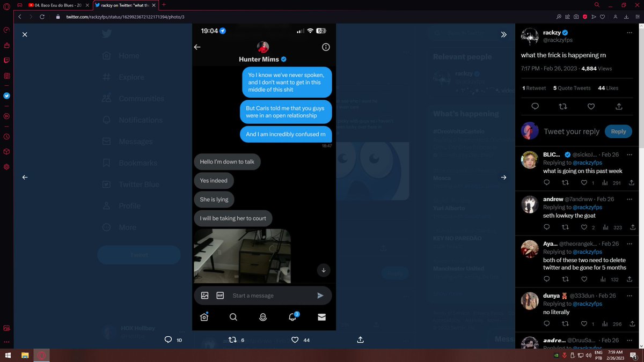The image size is (644, 362).
Task: Switch to the Baco Exu do Blues tab
Action: click(58, 5)
